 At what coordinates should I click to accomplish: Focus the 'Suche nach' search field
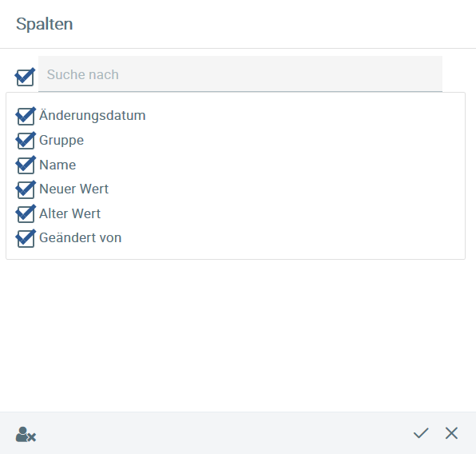click(240, 74)
